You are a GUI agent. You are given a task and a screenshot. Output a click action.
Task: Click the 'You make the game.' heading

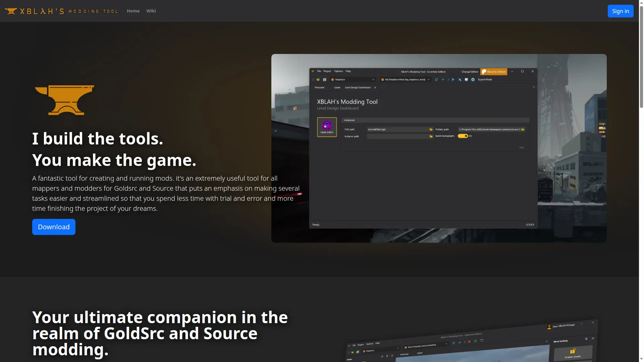tap(114, 160)
